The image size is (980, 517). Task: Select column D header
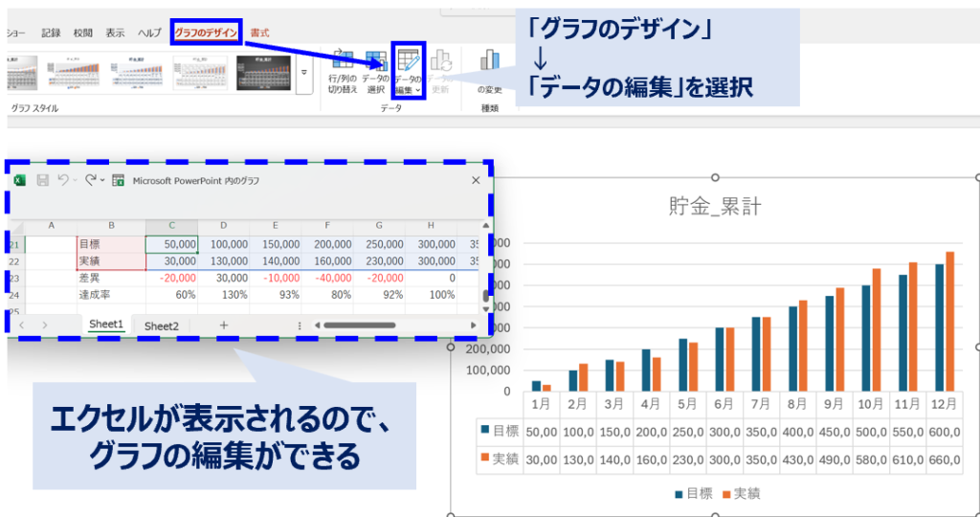point(224,226)
